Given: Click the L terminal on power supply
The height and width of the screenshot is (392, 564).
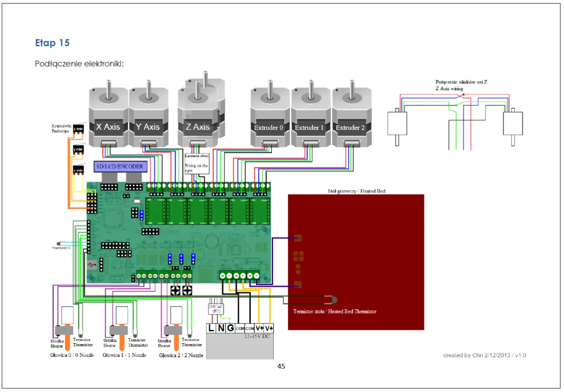Looking at the screenshot, I should click(x=211, y=328).
